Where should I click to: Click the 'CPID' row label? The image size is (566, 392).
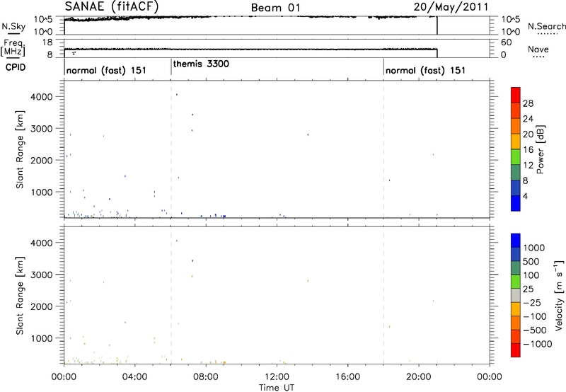click(x=16, y=67)
